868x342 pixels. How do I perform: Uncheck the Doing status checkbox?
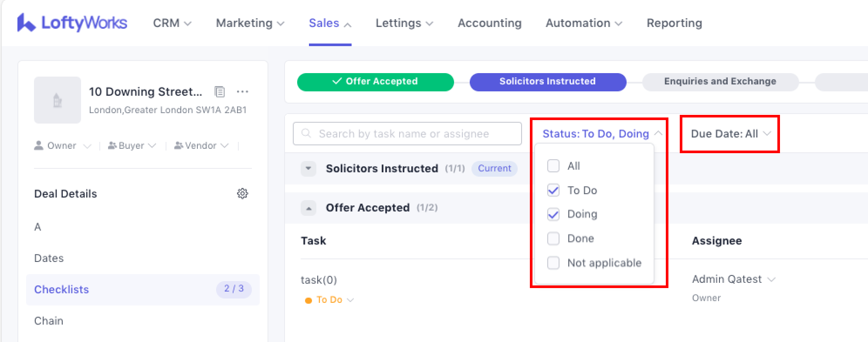553,214
